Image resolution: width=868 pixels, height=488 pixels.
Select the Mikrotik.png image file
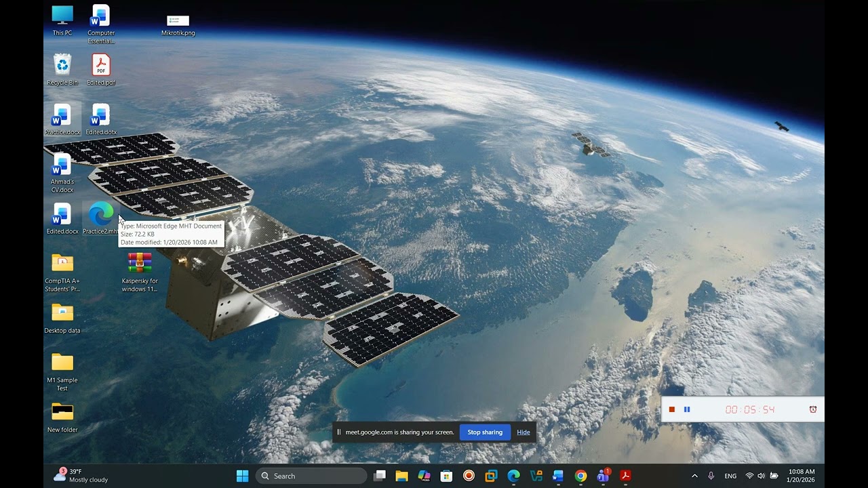click(x=178, y=25)
